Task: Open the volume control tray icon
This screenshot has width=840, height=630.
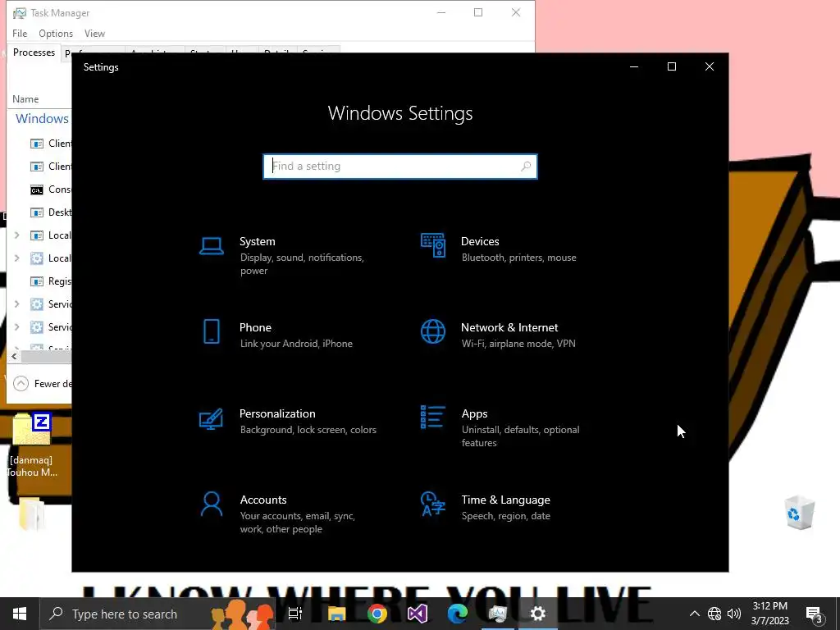Action: 734,614
